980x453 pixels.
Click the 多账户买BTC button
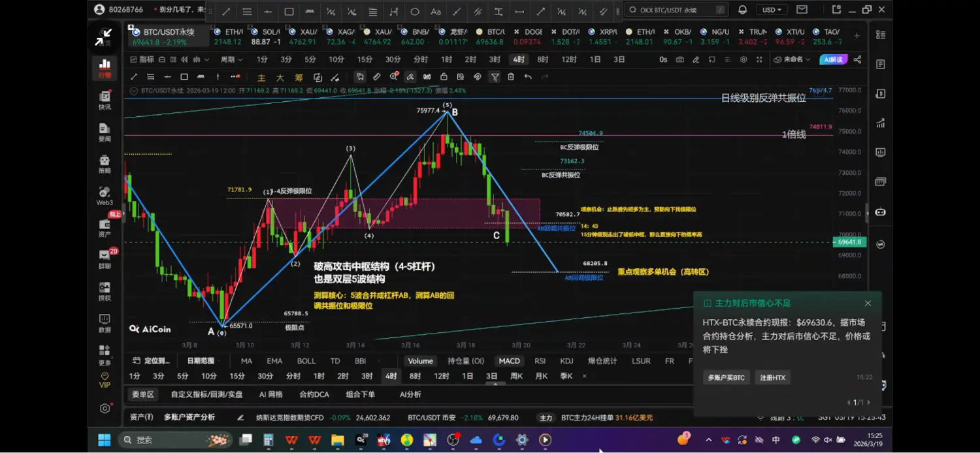tap(726, 377)
